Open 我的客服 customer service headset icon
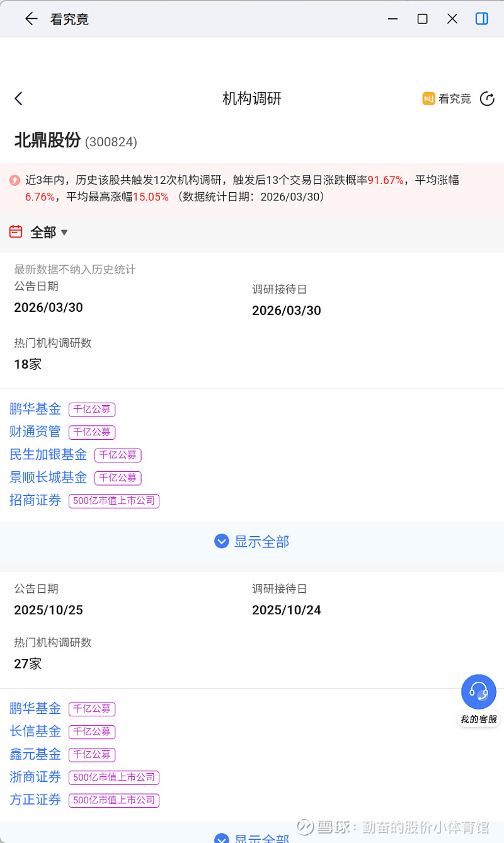This screenshot has height=843, width=504. coord(479,692)
